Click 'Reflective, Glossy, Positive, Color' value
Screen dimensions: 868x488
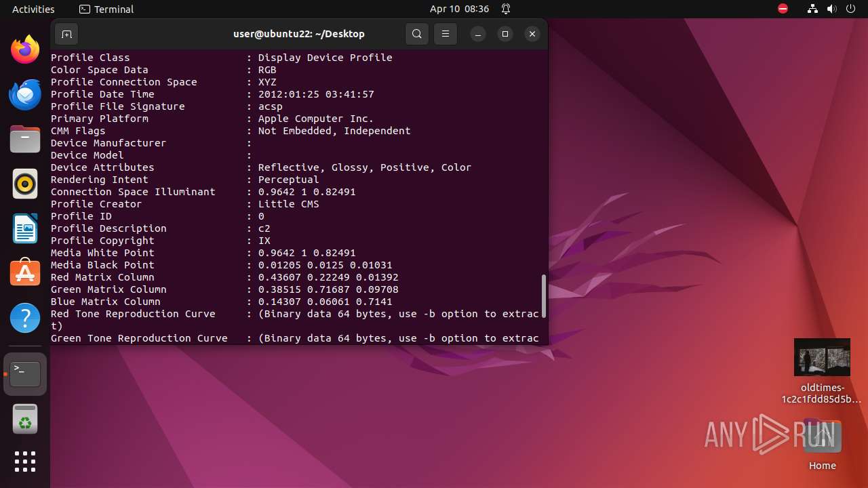[365, 167]
